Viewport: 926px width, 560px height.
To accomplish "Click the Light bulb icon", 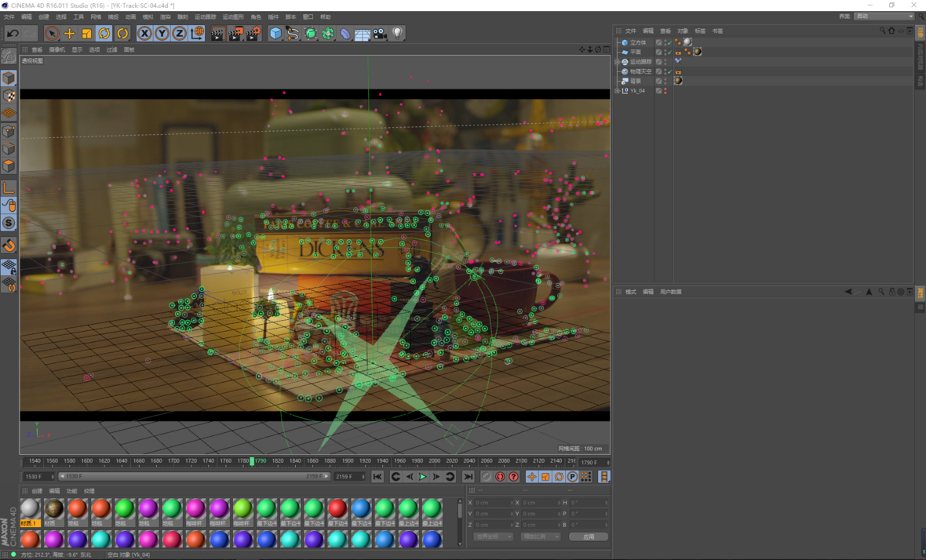I will point(398,33).
